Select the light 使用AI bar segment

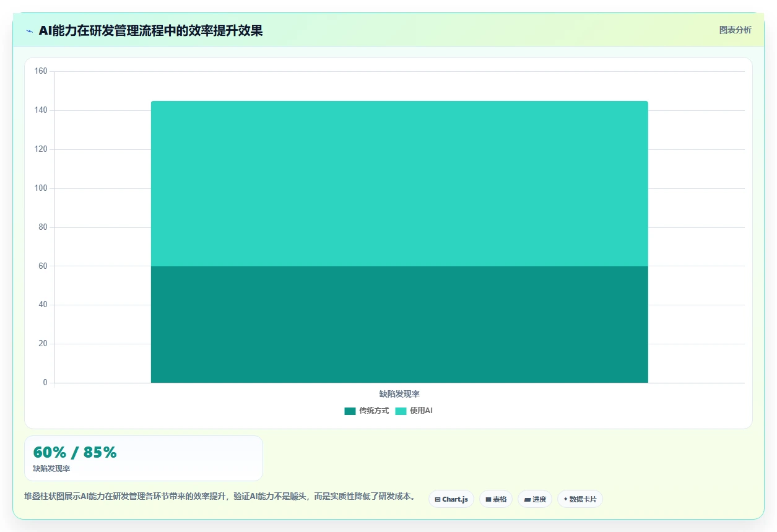399,184
